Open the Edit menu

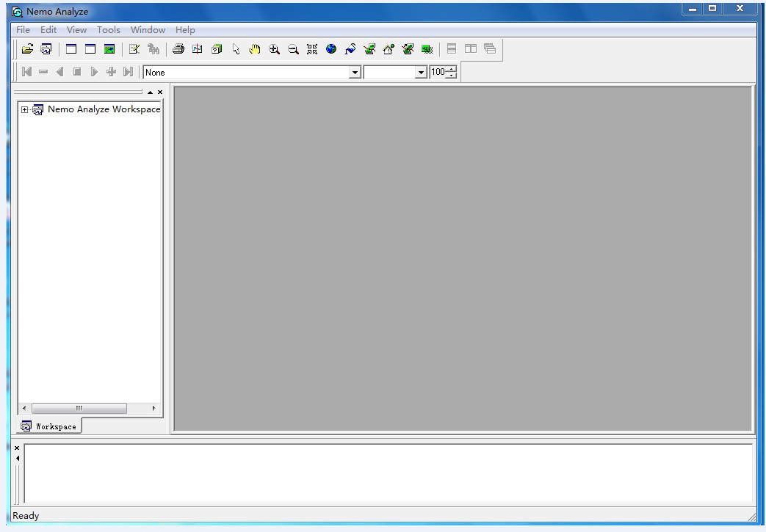[48, 30]
